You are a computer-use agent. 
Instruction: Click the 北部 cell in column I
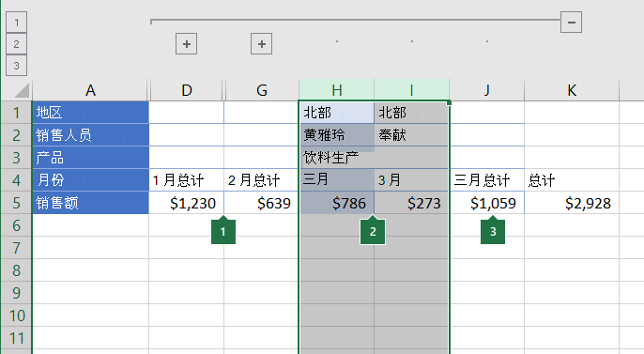click(x=411, y=113)
